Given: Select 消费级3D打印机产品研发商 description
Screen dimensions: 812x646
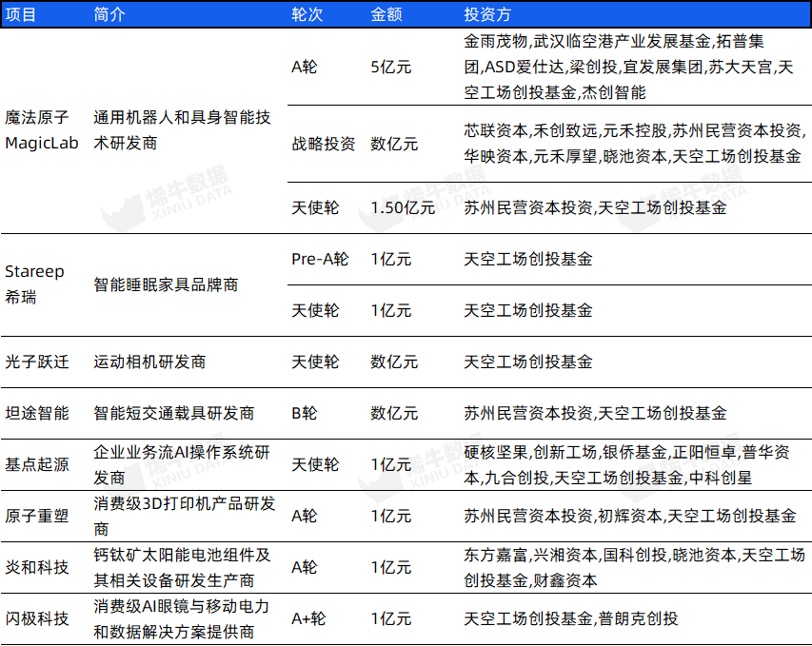Looking at the screenshot, I should pyautogui.click(x=185, y=516).
